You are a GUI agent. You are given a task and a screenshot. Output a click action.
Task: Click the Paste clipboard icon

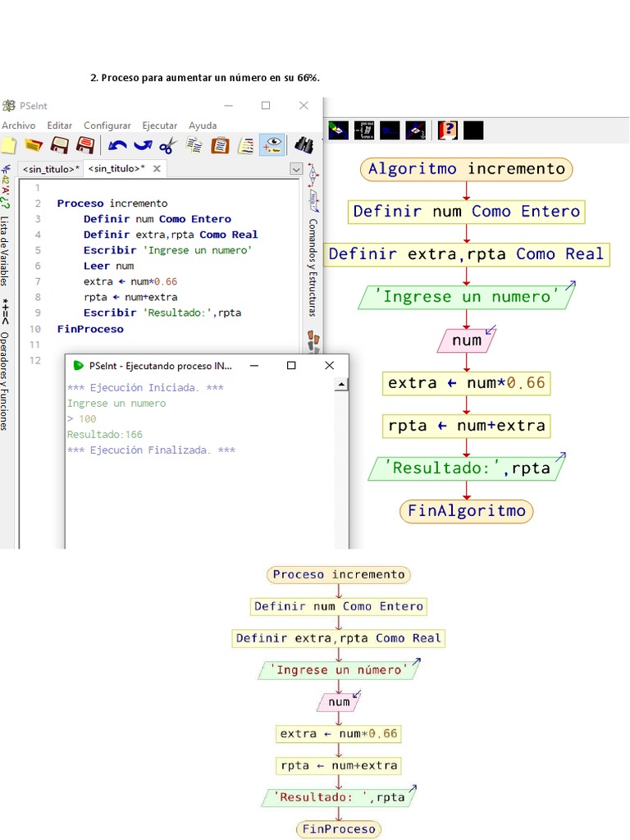click(x=220, y=146)
